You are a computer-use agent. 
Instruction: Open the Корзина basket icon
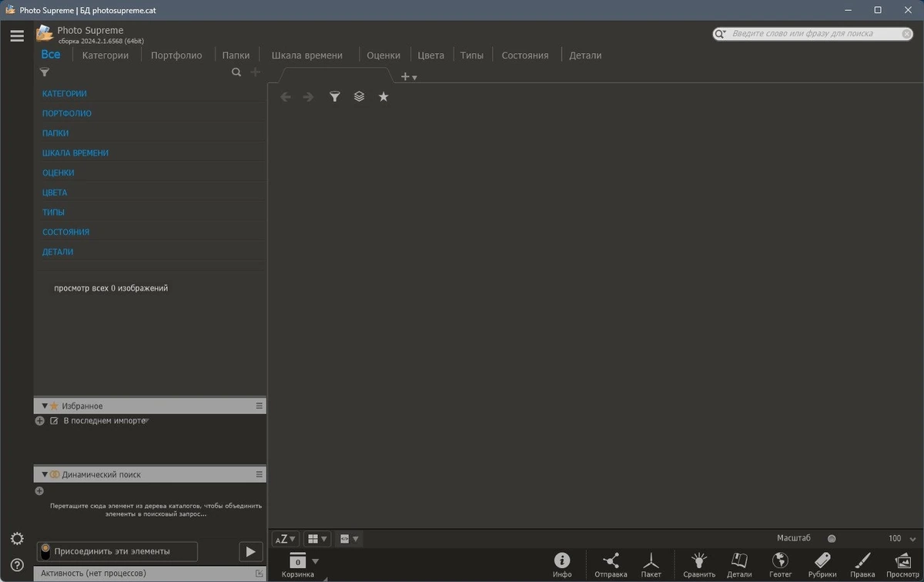coord(297,564)
